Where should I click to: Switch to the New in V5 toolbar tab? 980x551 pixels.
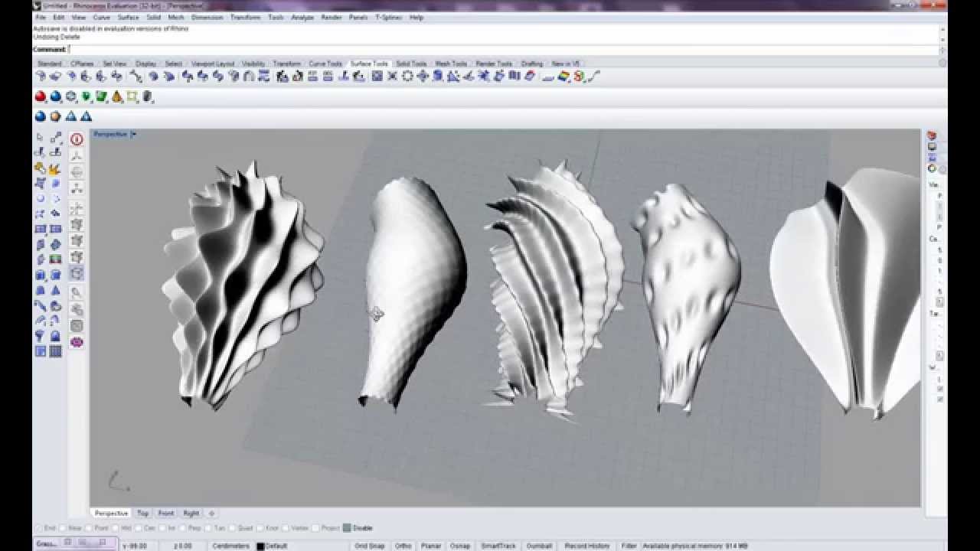click(x=565, y=64)
